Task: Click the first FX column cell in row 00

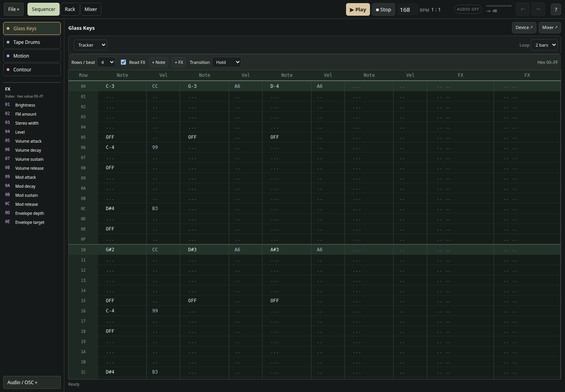Action: 460,86
